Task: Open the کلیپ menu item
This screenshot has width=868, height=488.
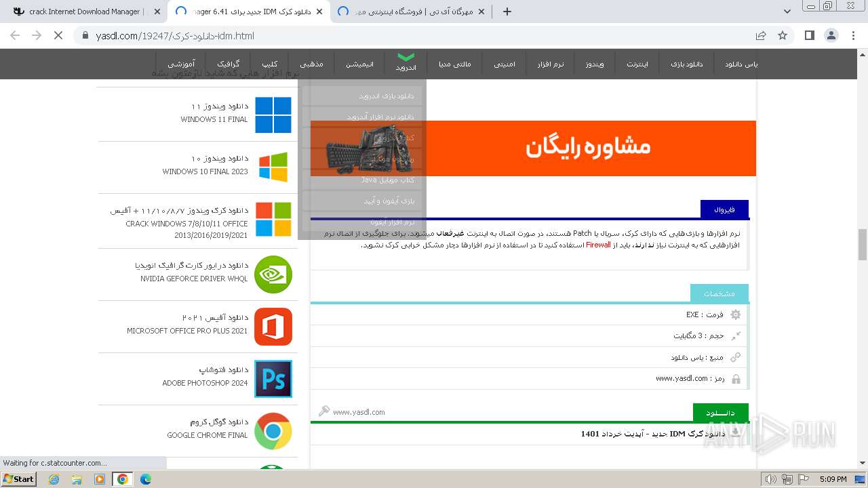Action: 270,64
